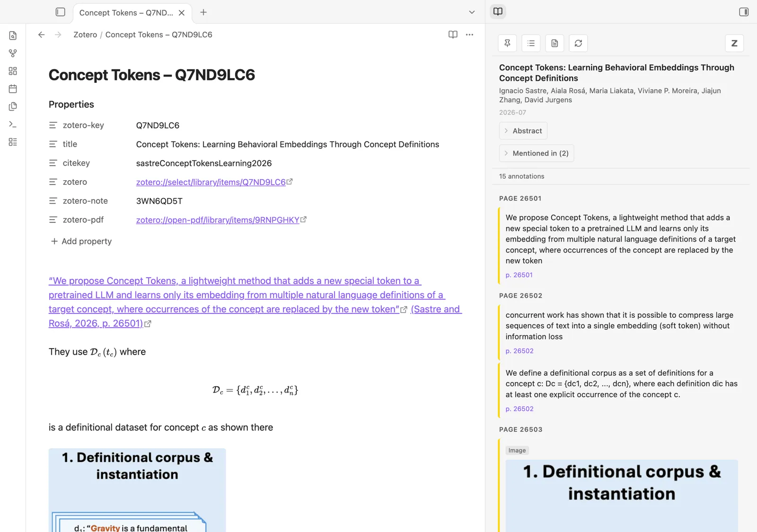Pin the Zotero item panel

507,43
